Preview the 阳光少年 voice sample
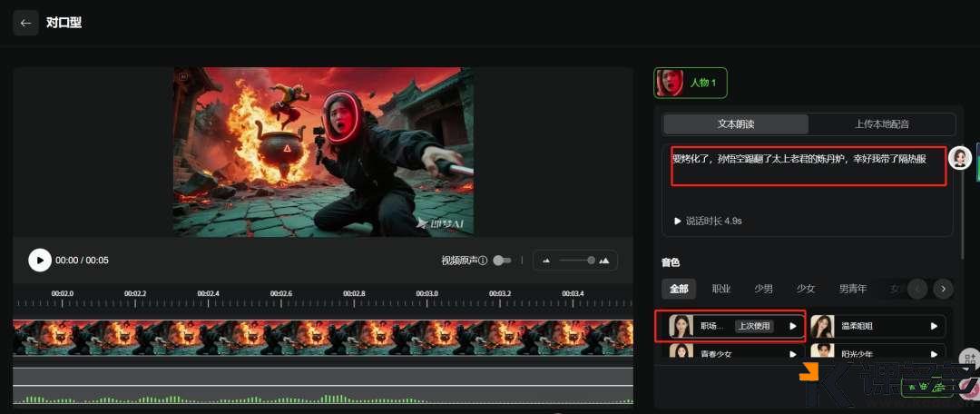 pos(934,353)
